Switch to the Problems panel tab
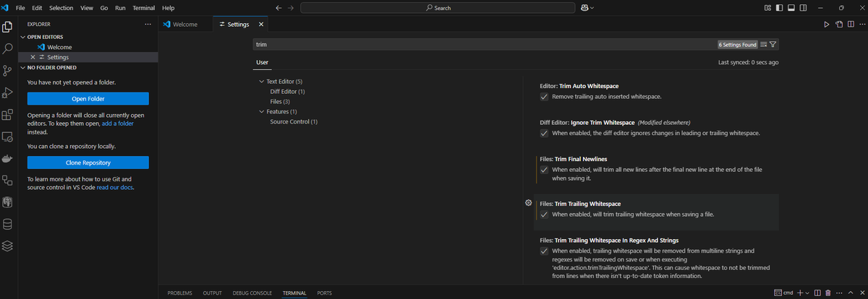This screenshot has width=868, height=299. point(179,292)
